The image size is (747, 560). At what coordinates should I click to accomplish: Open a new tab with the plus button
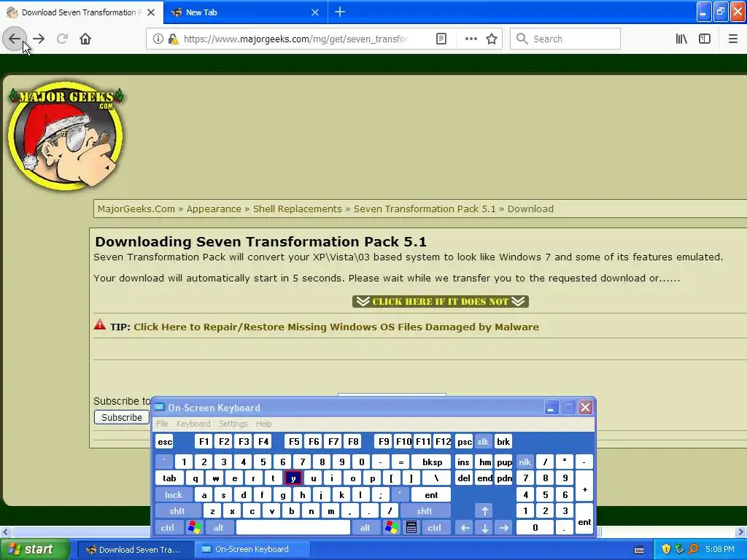tap(340, 12)
